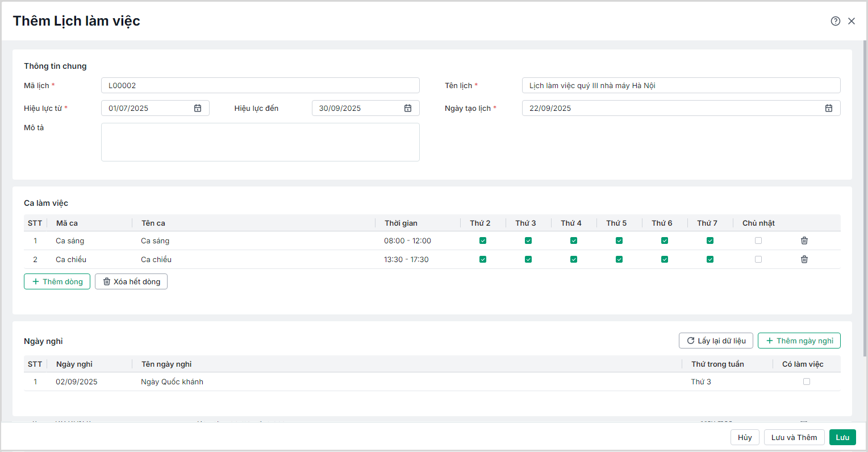Open calendar picker for Hiệu lực từ

point(198,108)
